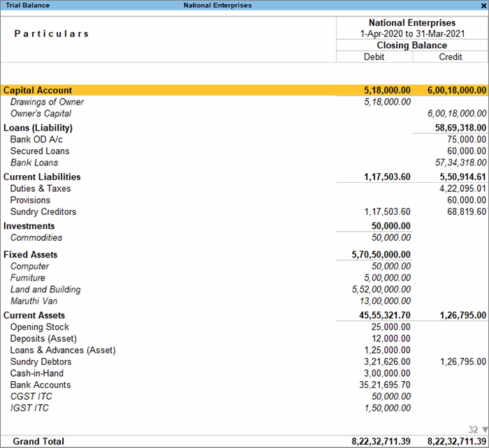Viewport: 489px width, 448px height.
Task: Select the Sundry Creditors row
Action: tap(43, 211)
